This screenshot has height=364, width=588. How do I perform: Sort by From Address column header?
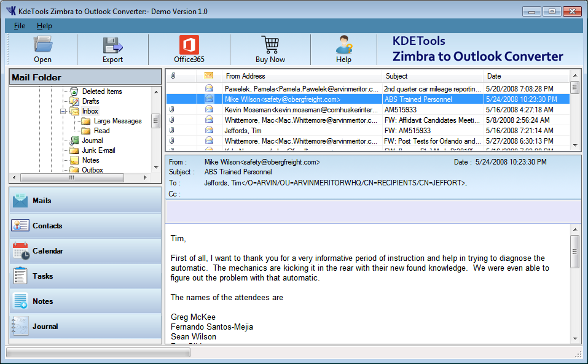(302, 76)
